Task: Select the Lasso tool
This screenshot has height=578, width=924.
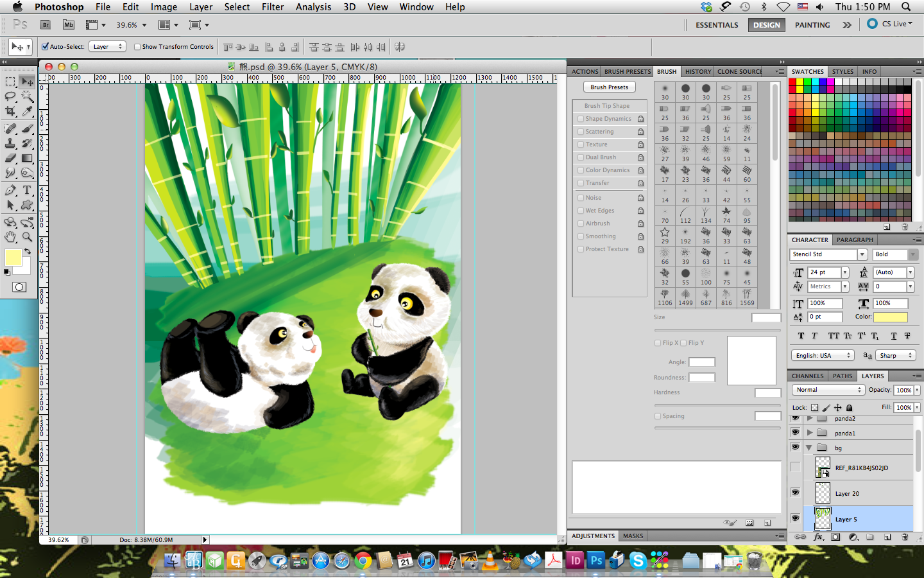Action: [x=10, y=97]
